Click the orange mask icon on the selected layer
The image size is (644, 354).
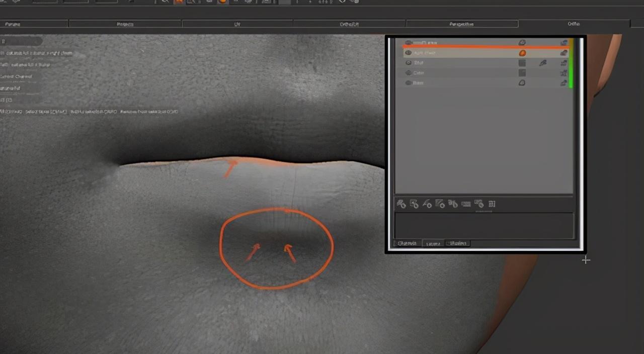[522, 53]
